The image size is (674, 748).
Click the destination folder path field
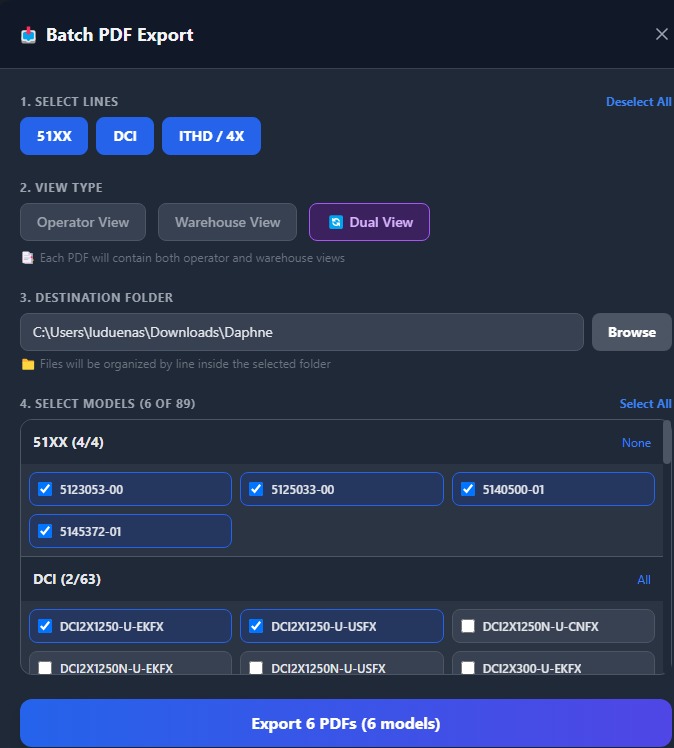point(301,332)
